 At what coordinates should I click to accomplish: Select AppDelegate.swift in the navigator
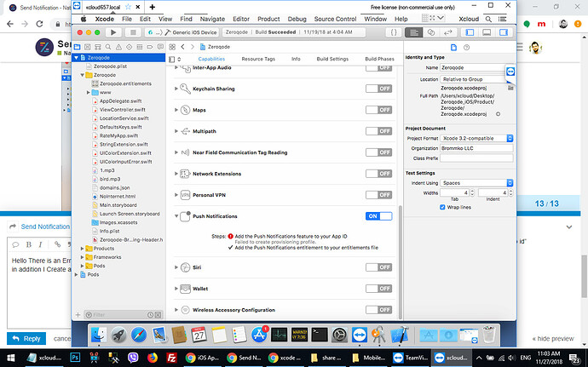click(x=121, y=100)
